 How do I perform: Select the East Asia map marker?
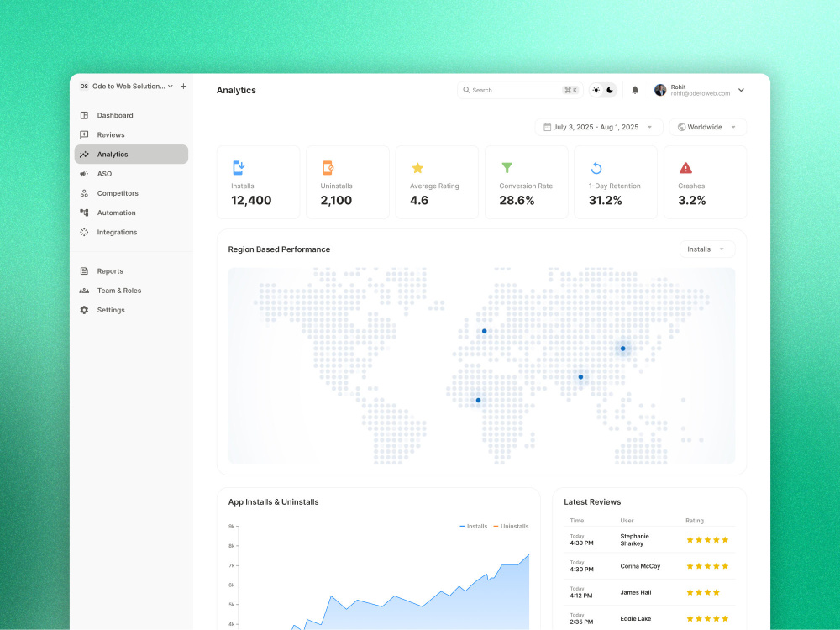click(623, 349)
